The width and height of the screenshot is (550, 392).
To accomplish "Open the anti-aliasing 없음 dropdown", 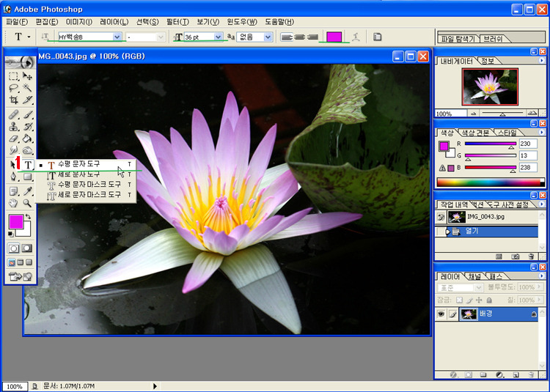I will (268, 37).
